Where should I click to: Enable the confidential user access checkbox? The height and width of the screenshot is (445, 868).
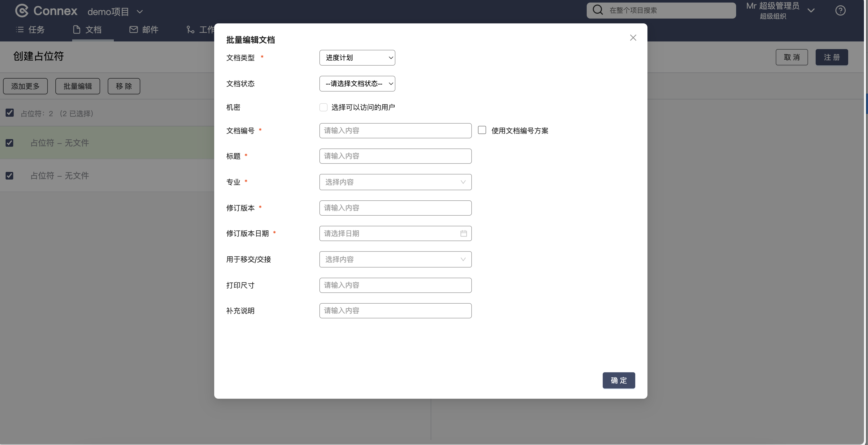click(x=323, y=107)
